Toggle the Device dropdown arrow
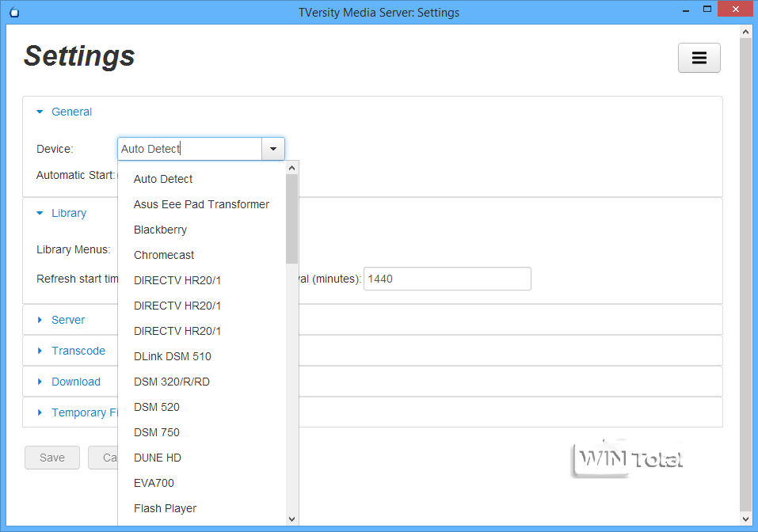The height and width of the screenshot is (532, 758). [273, 149]
